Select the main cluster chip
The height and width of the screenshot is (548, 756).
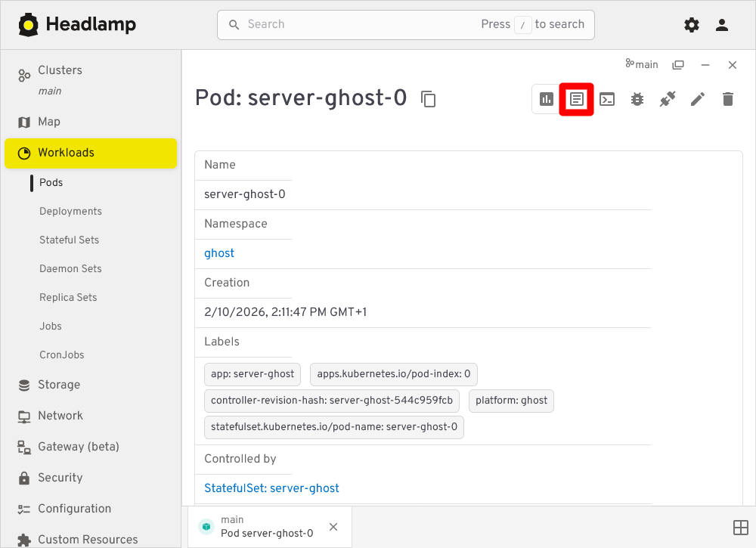[x=642, y=64]
